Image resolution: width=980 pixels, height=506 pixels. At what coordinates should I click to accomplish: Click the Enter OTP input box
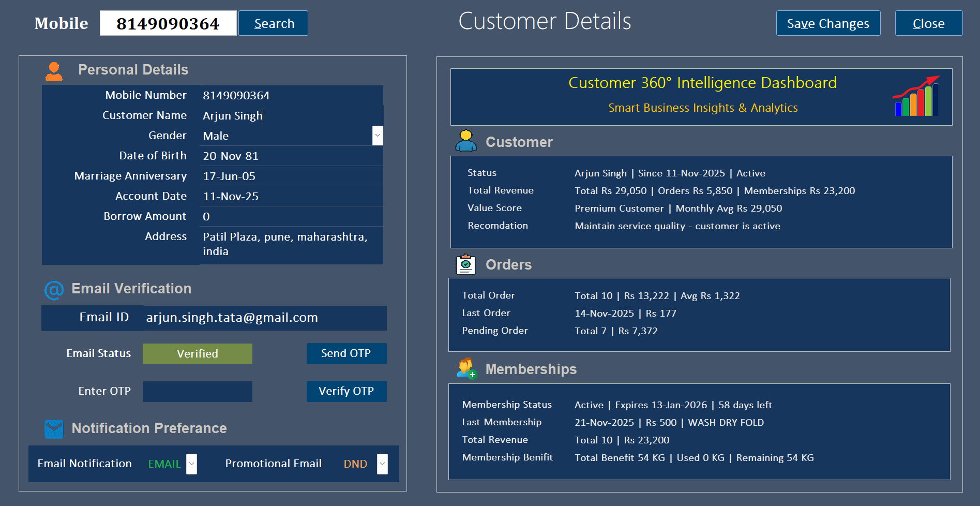coord(197,391)
